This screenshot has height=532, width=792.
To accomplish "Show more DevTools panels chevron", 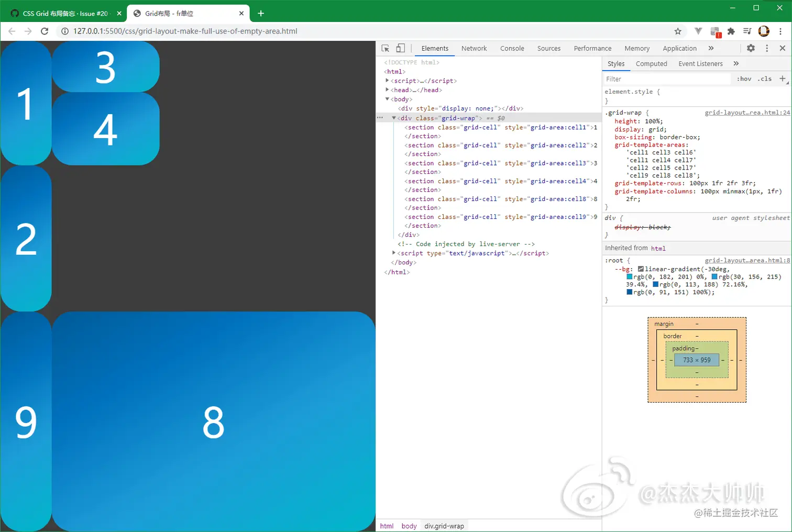I will coord(711,48).
